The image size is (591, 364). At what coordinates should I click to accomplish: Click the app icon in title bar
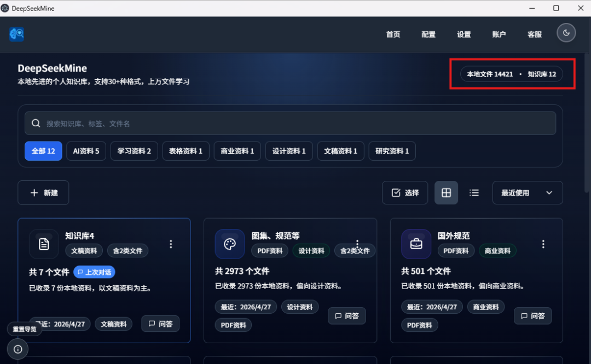5,8
